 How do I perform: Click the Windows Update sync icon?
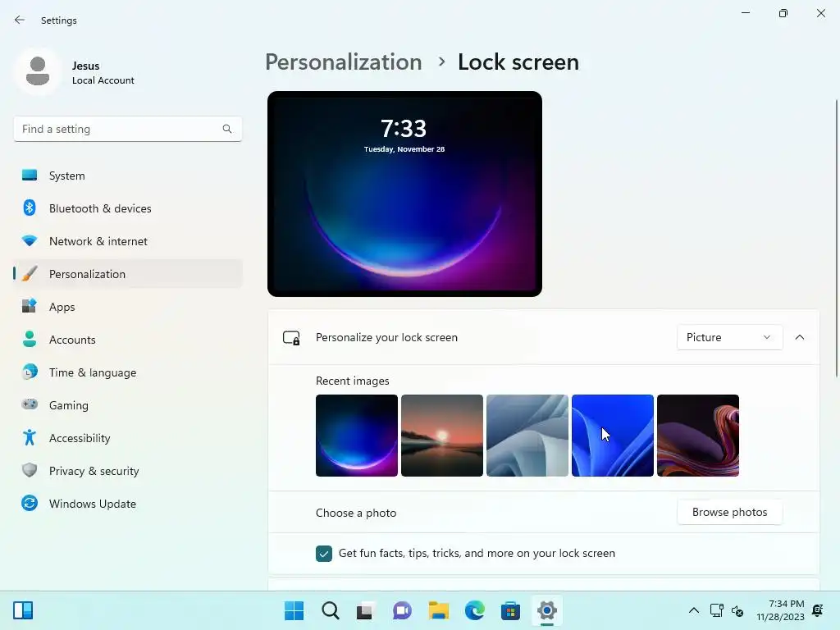[x=30, y=503]
